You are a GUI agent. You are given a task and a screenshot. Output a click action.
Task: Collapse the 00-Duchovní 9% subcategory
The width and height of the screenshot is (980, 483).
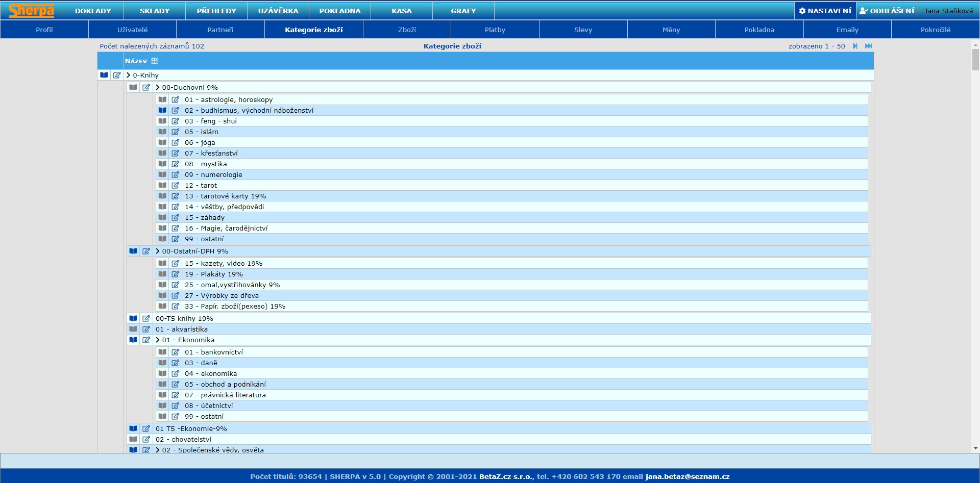[x=158, y=88]
